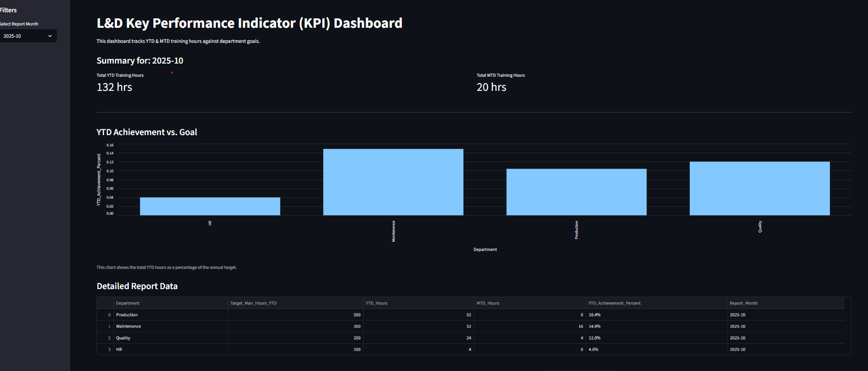Select the Production cell in the table
Viewport: 868px width, 371px height.
click(170, 315)
